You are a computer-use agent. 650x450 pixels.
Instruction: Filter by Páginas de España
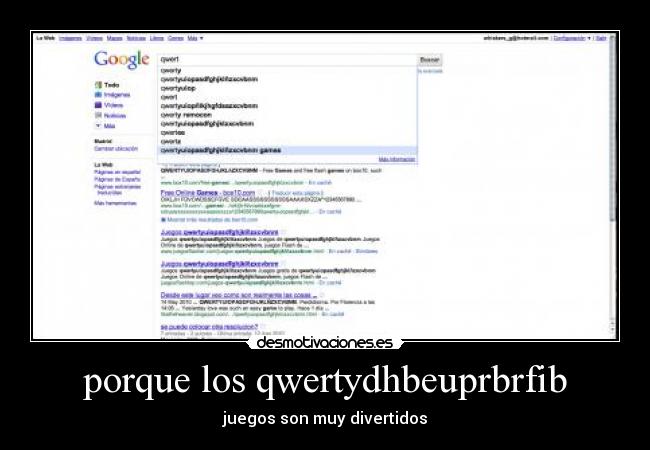(117, 179)
